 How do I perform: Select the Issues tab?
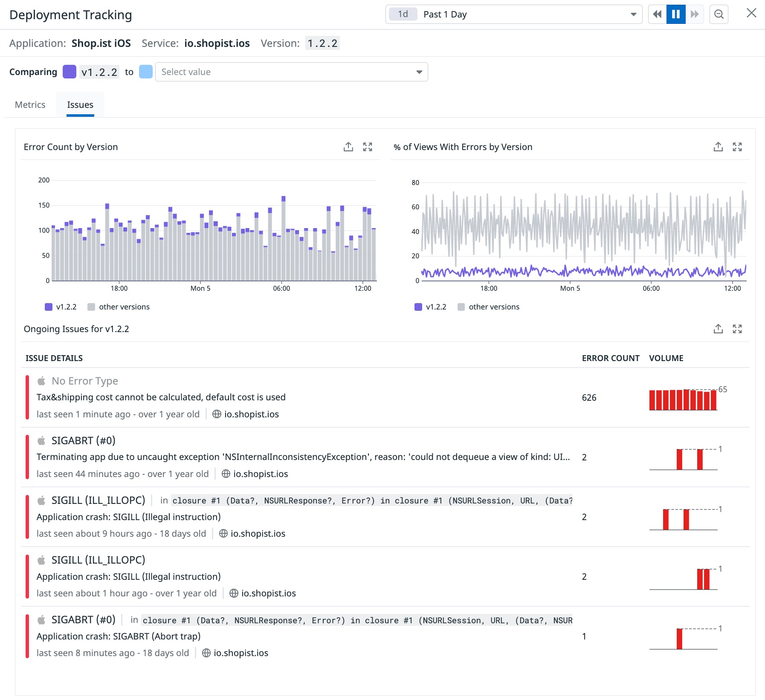click(80, 105)
